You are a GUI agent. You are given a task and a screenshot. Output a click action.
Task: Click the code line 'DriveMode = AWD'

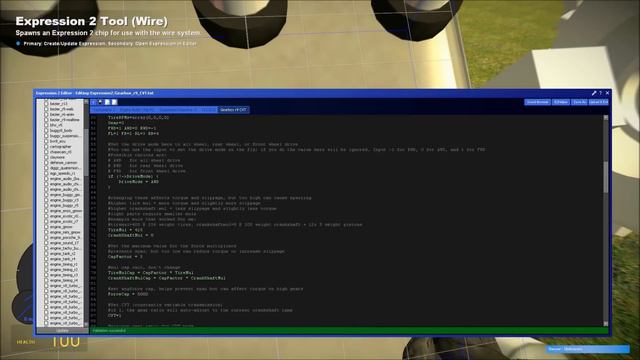click(x=138, y=182)
